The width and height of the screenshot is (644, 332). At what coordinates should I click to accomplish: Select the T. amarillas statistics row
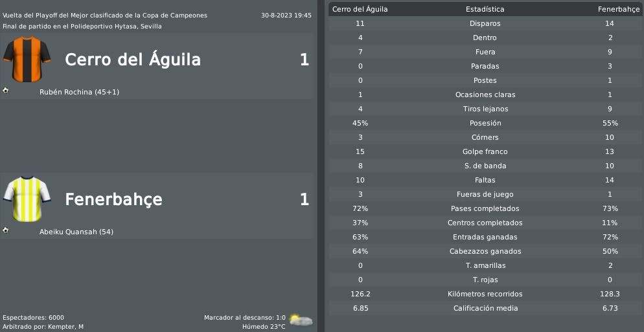point(485,265)
